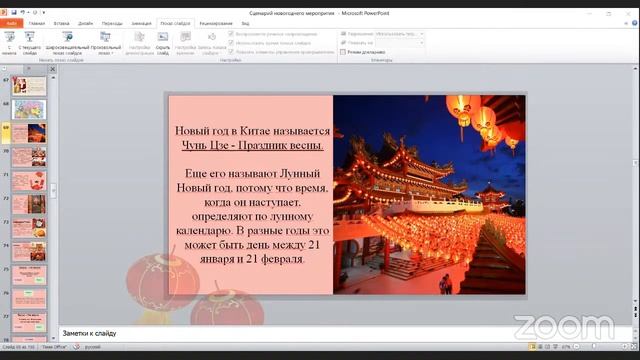Image resolution: width=640 pixels, height=360 pixels.
Task: Fit the slide to the current window
Action: [x=634, y=347]
